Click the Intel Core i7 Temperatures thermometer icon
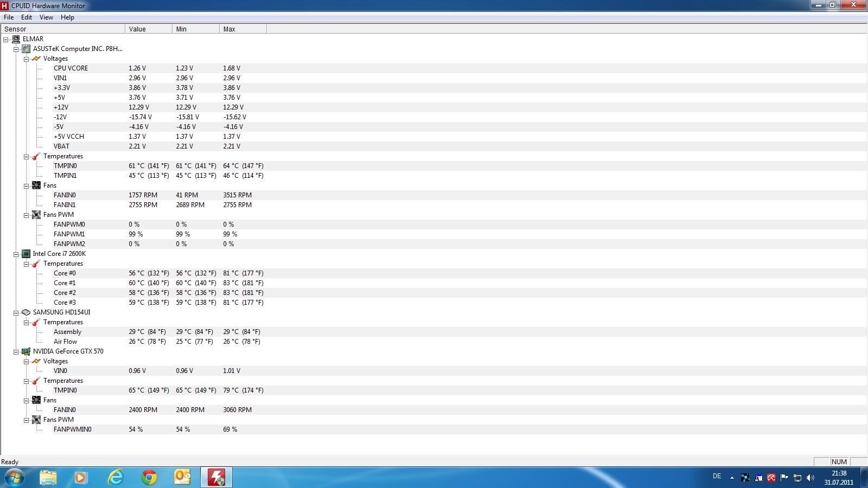 (36, 264)
